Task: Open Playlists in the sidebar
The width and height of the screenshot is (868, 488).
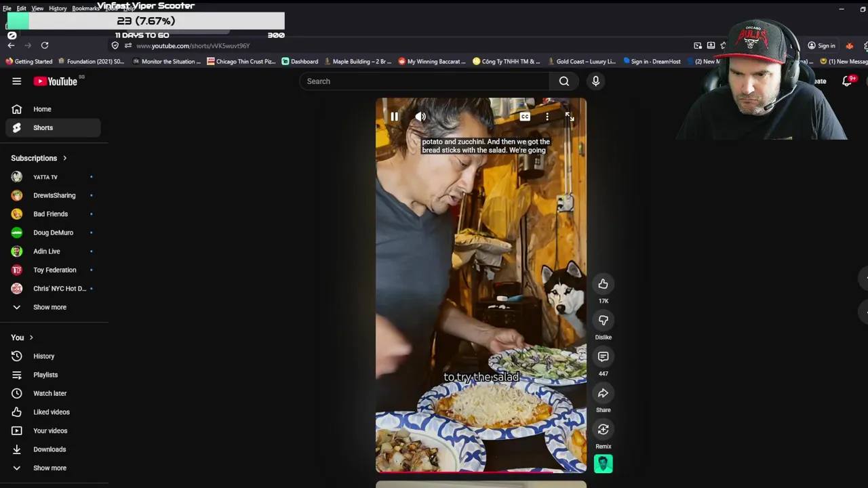Action: pos(53,375)
